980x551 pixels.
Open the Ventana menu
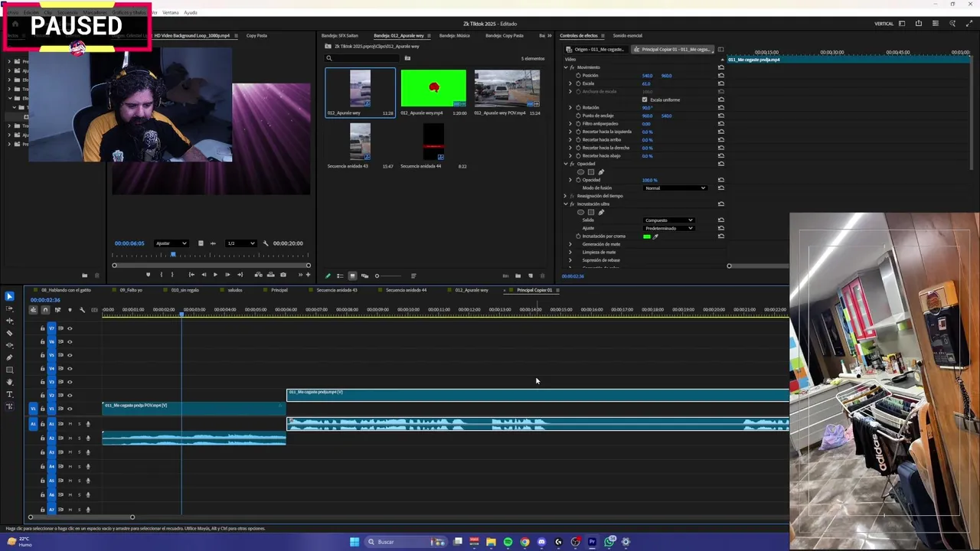[x=171, y=12]
